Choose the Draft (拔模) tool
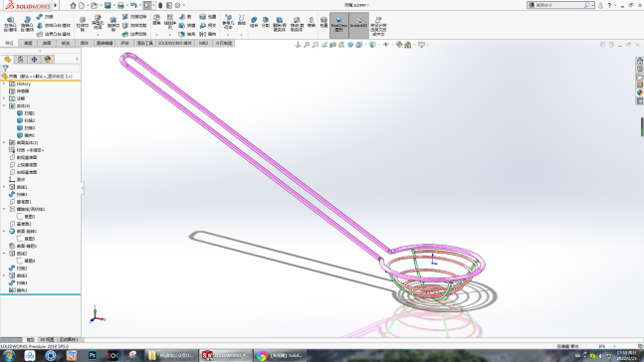This screenshot has height=362, width=644. coord(187,26)
